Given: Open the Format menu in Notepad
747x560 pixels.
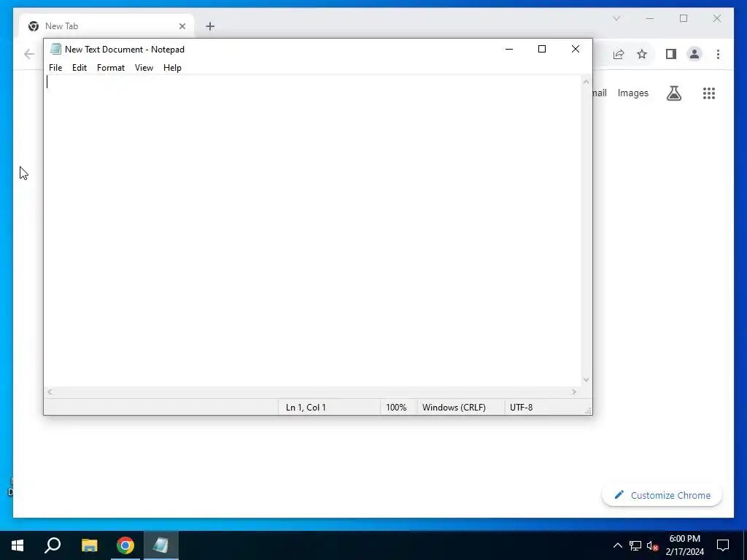Looking at the screenshot, I should [x=111, y=68].
